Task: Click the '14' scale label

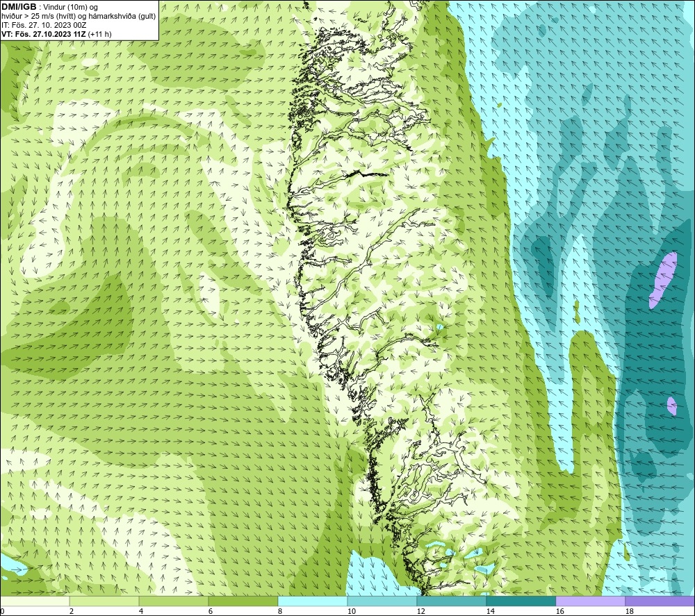Action: pos(490,612)
